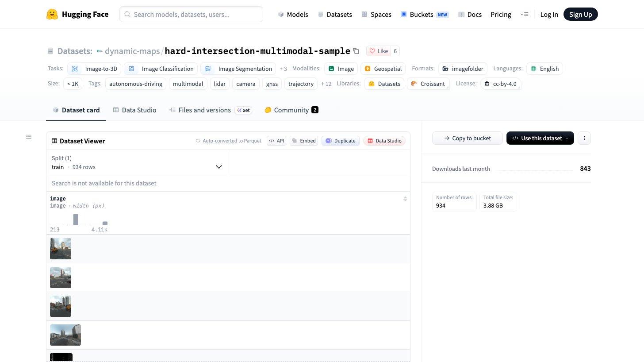Open the first street image thumbnail

(61, 249)
